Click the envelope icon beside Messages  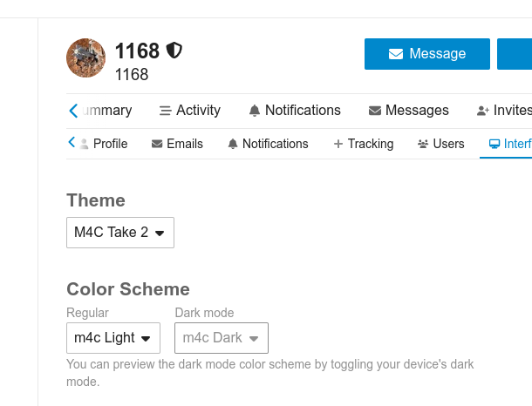pyautogui.click(x=375, y=111)
